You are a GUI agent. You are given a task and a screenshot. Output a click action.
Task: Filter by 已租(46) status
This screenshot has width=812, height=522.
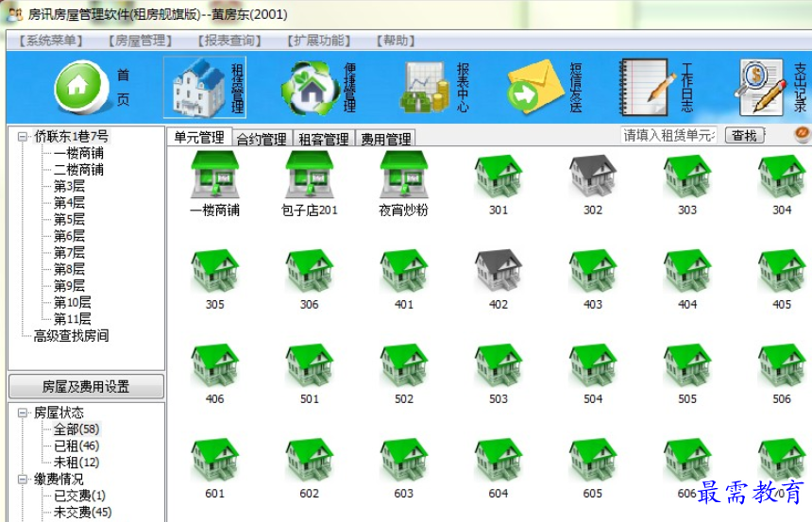pyautogui.click(x=76, y=446)
